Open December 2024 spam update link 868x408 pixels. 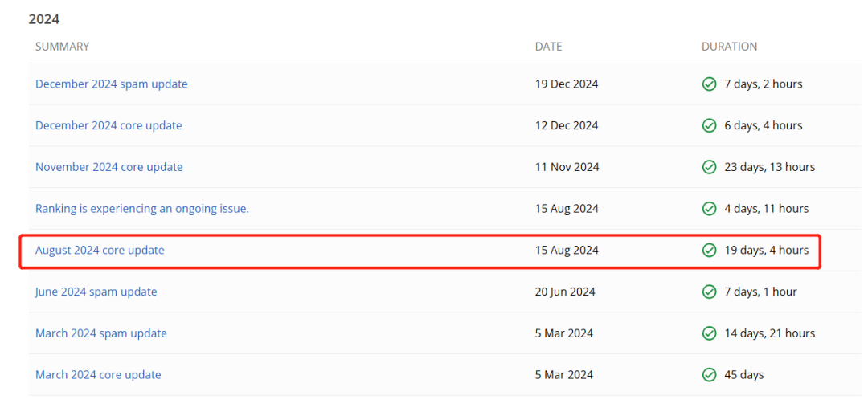tap(111, 84)
